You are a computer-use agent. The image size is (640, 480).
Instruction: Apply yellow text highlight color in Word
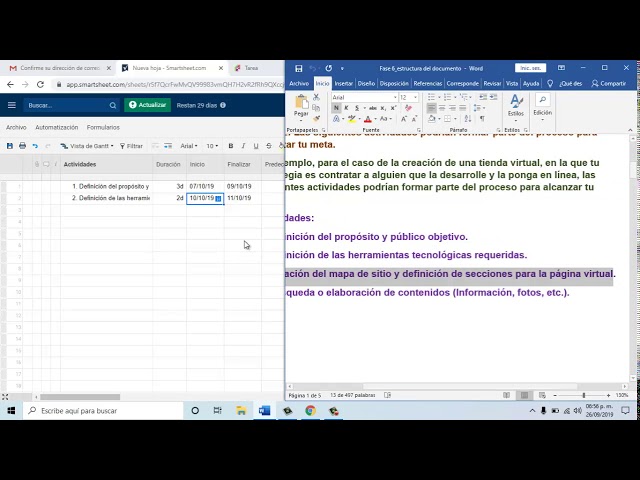351,119
